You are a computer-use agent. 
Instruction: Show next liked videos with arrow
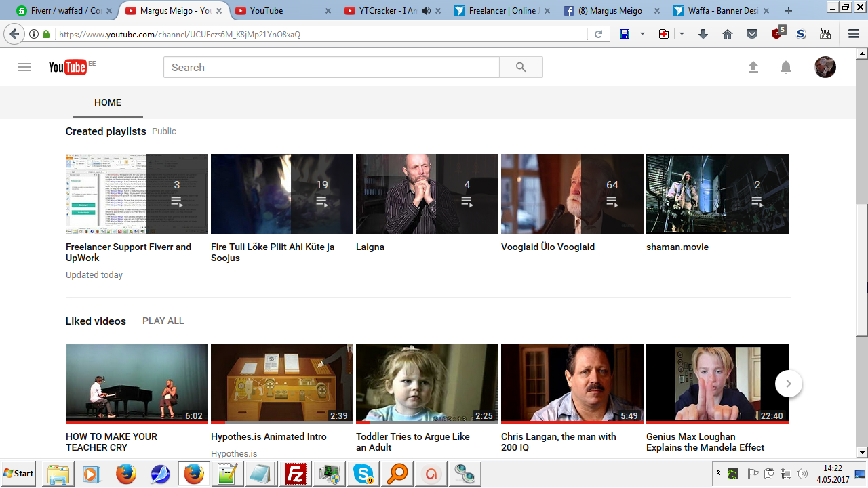coord(788,384)
